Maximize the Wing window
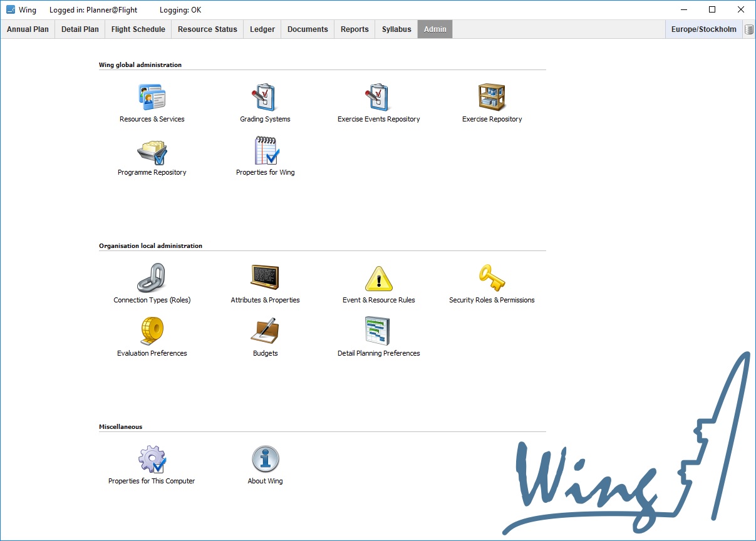This screenshot has width=756, height=541. click(x=712, y=10)
